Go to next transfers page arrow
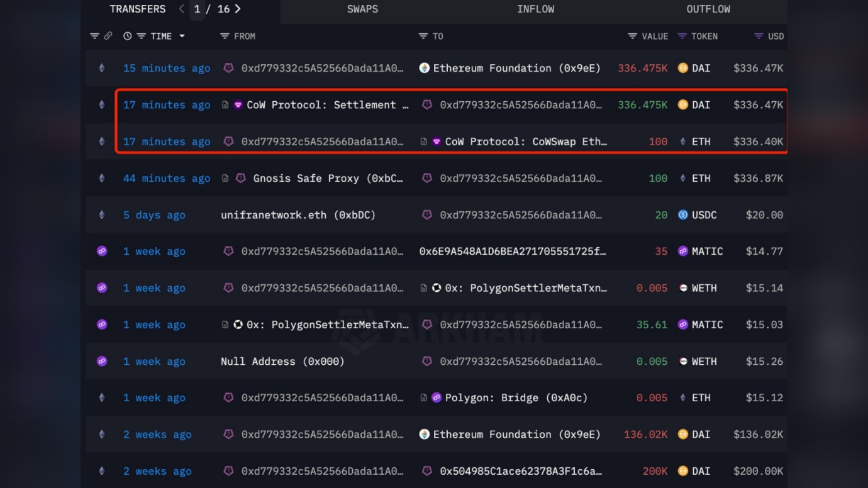The image size is (868, 488). (x=238, y=9)
